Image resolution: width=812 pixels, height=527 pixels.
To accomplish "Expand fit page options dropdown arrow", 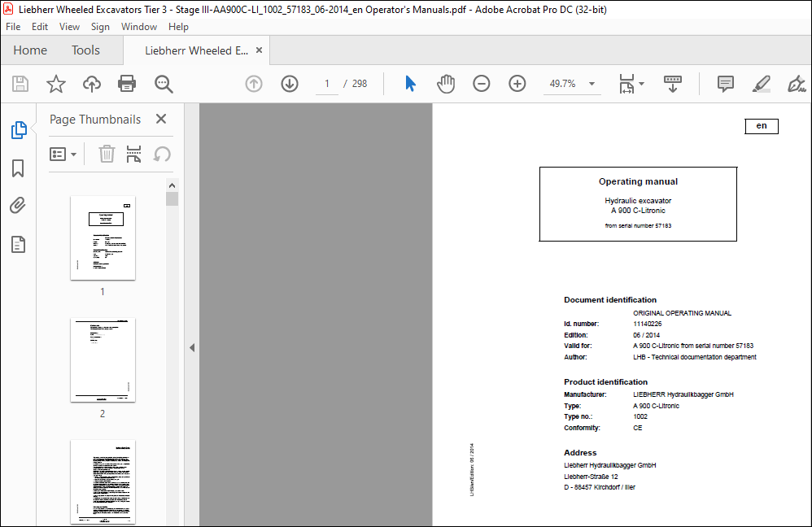I will tap(642, 83).
